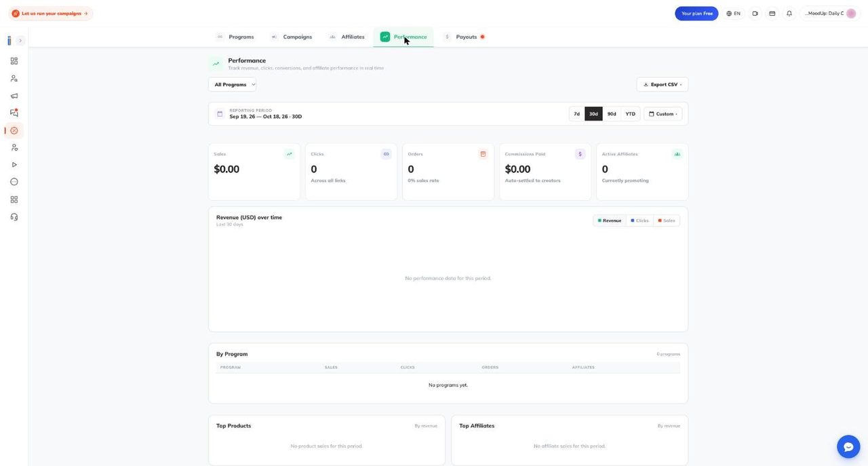The height and width of the screenshot is (466, 868).
Task: Click the play triangle icon in sidebar
Action: tap(14, 165)
